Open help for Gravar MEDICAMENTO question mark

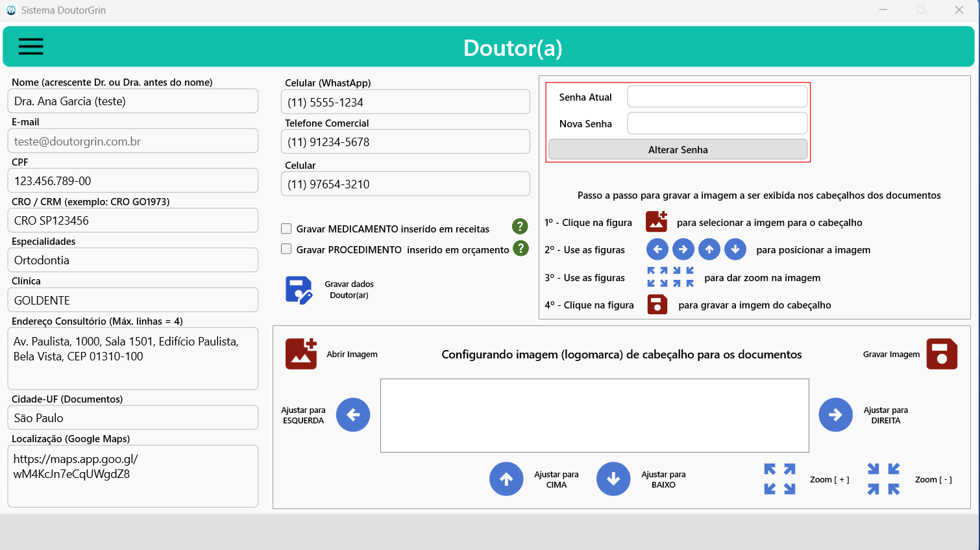(x=520, y=227)
